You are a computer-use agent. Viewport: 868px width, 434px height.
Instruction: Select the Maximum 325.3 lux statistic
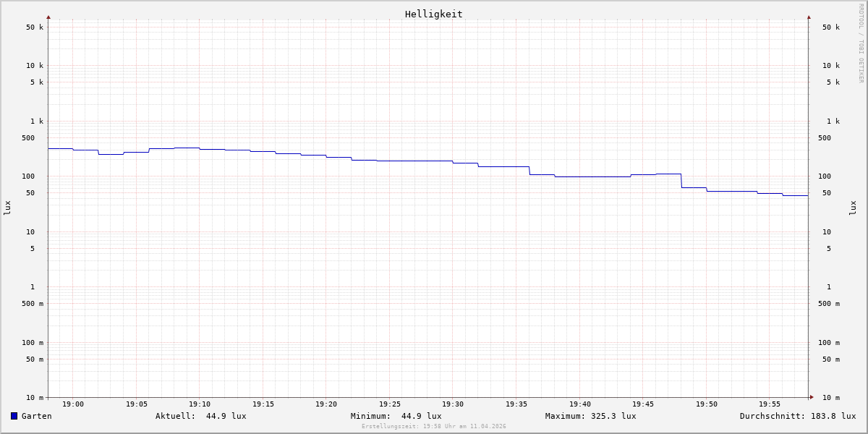pyautogui.click(x=590, y=416)
